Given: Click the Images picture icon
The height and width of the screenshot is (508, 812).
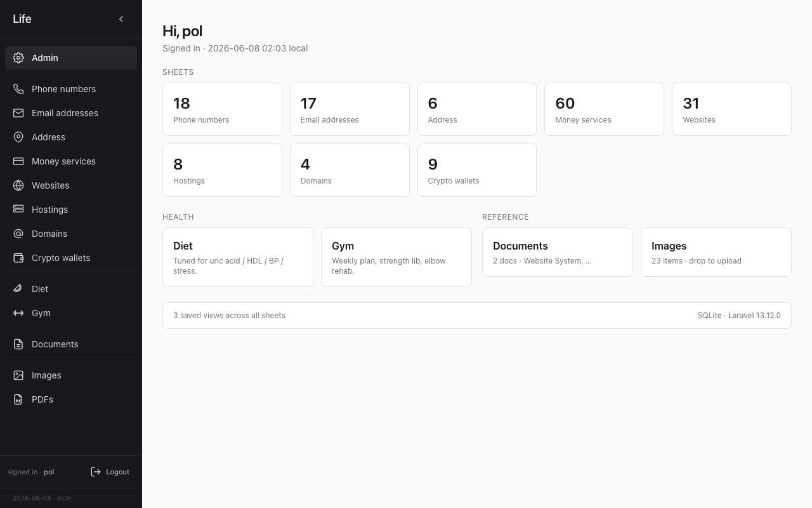Looking at the screenshot, I should coord(18,375).
